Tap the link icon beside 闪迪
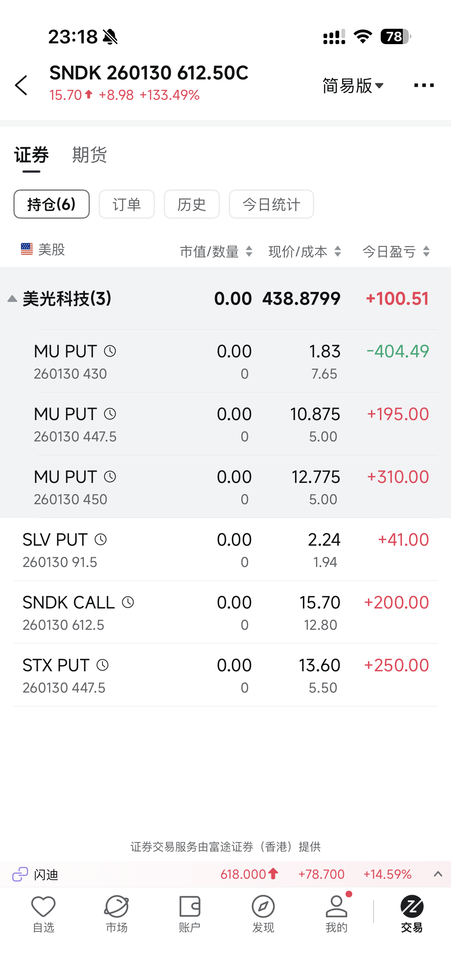Screen dimensions: 451x980 (20, 874)
